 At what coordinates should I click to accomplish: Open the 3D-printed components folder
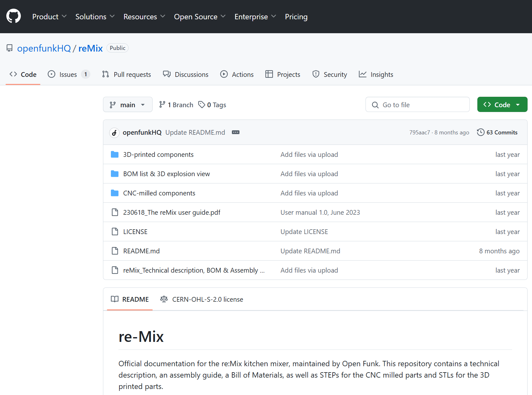158,154
